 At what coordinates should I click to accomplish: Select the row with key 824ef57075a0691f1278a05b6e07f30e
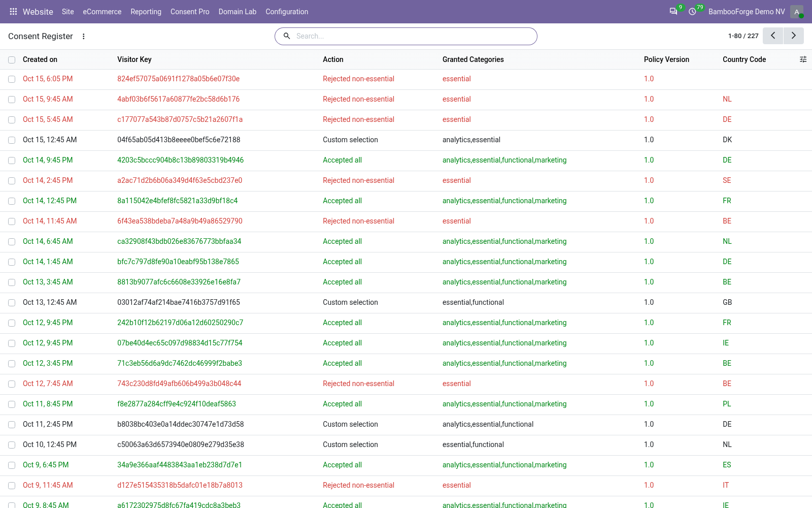click(12, 79)
